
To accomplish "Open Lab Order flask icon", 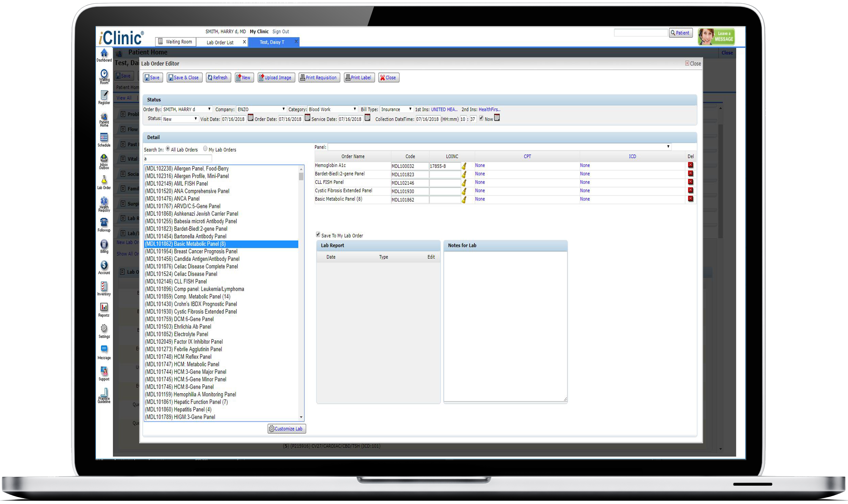I will coord(104,180).
